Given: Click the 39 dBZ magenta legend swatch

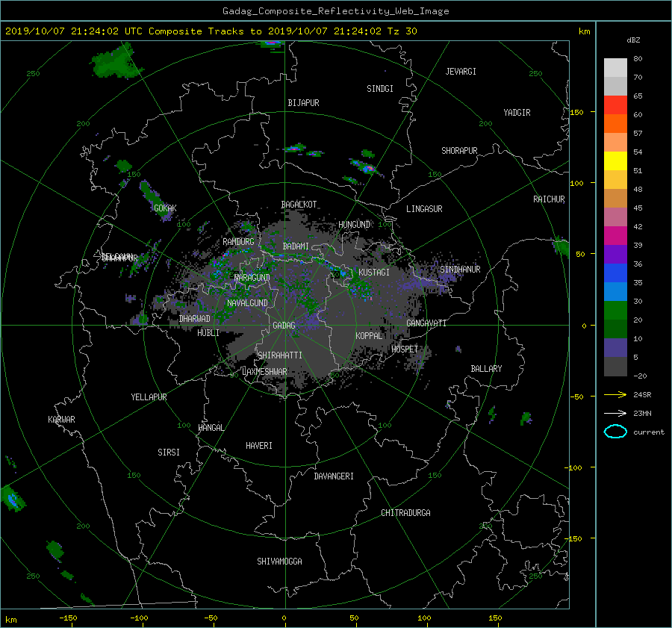Looking at the screenshot, I should pos(615,236).
